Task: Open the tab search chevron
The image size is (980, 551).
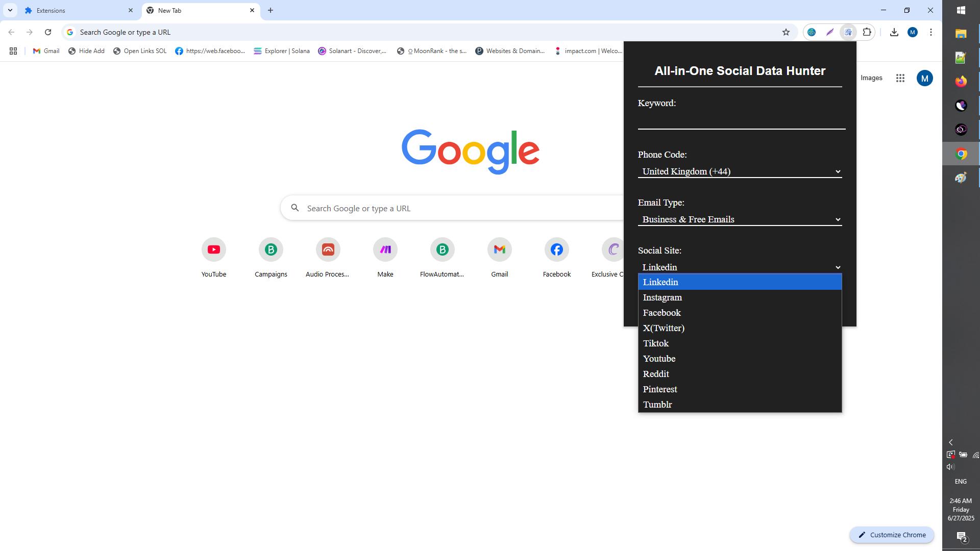Action: pos(10,10)
